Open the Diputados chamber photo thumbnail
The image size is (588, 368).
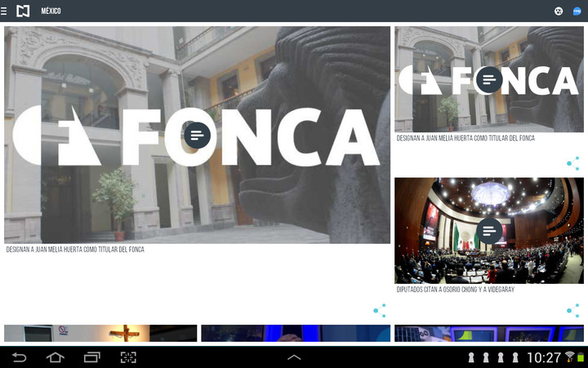[x=489, y=231]
